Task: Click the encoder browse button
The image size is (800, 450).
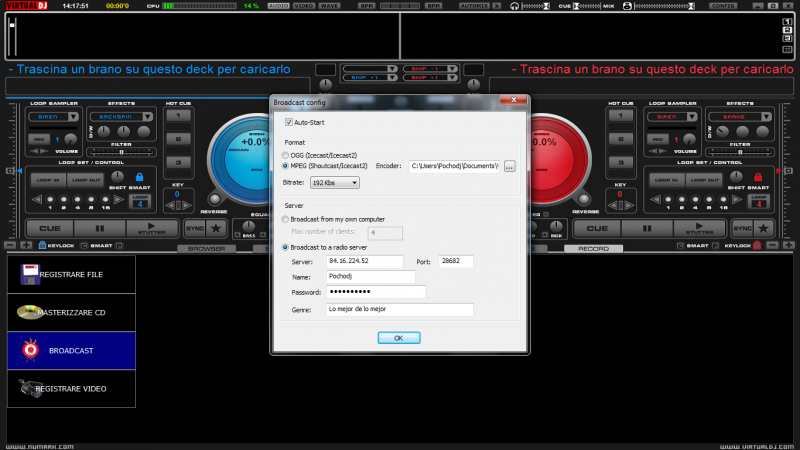Action: point(510,166)
